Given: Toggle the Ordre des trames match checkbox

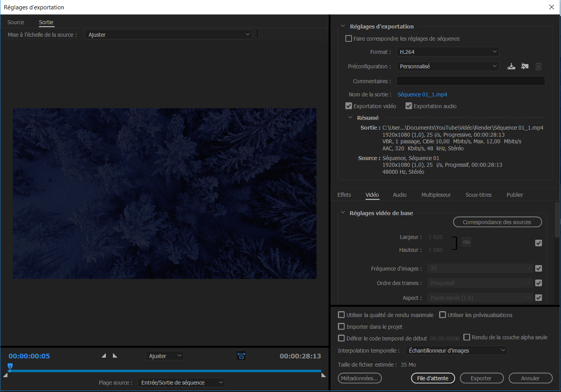Looking at the screenshot, I should pos(538,283).
